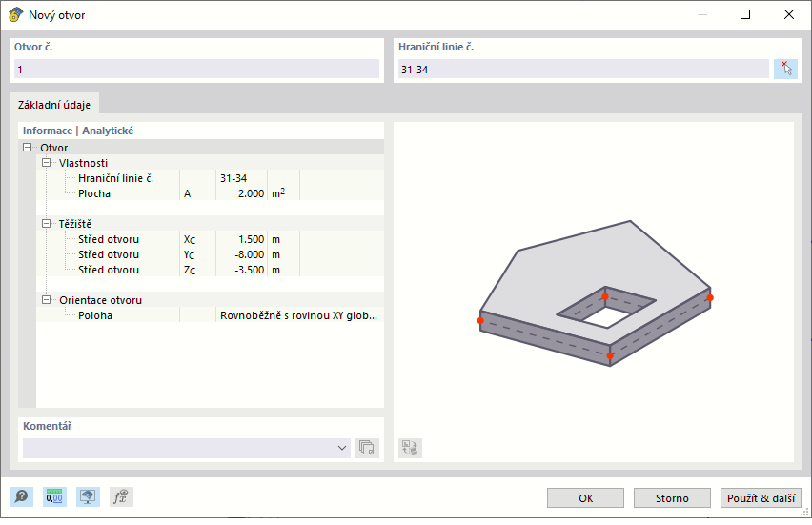Click the Rovnoběžně s rovinou XY value
This screenshot has width=812, height=525.
pyautogui.click(x=299, y=315)
